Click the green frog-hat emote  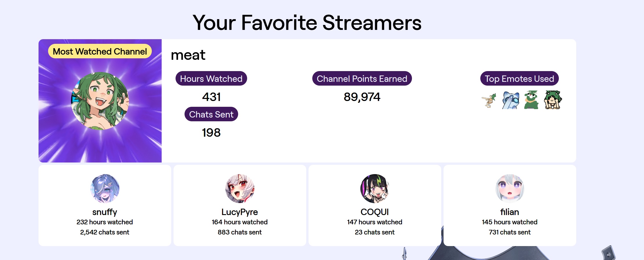(531, 100)
